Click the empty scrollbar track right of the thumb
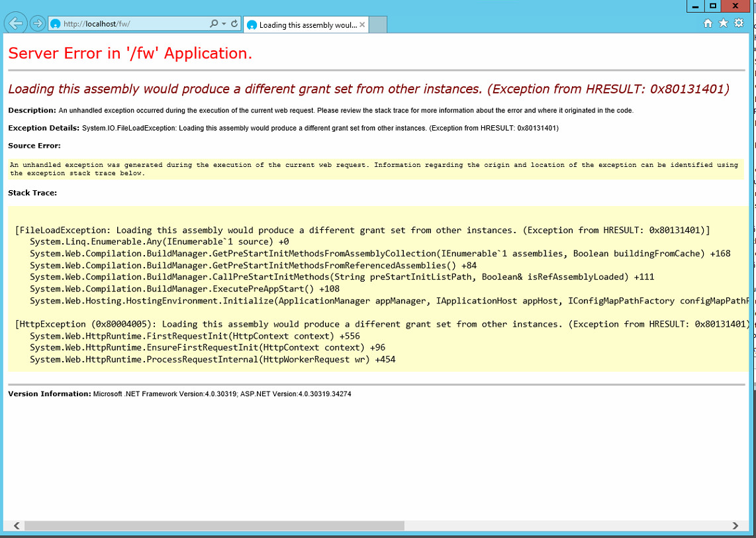This screenshot has width=756, height=538. [x=563, y=525]
